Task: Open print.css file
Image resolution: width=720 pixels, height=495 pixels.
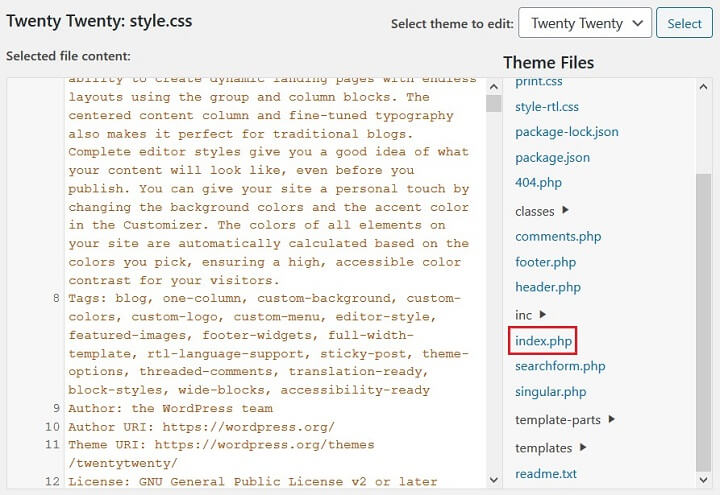Action: [538, 82]
